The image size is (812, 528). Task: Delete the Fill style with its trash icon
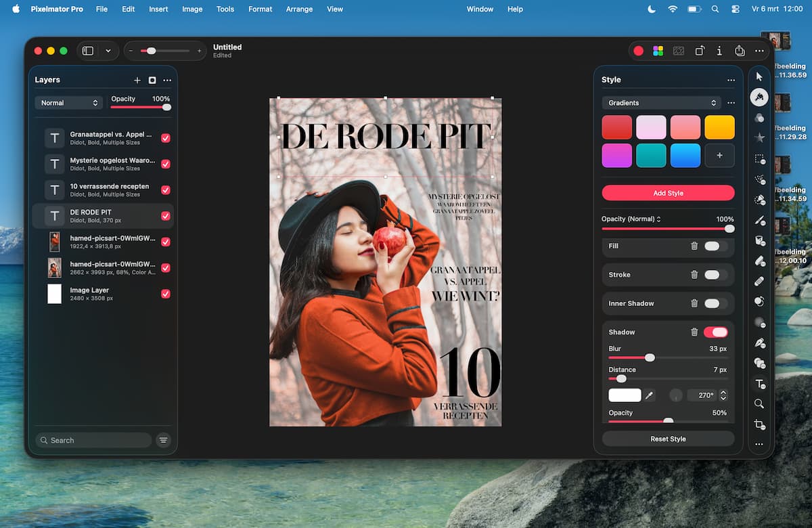pos(694,246)
